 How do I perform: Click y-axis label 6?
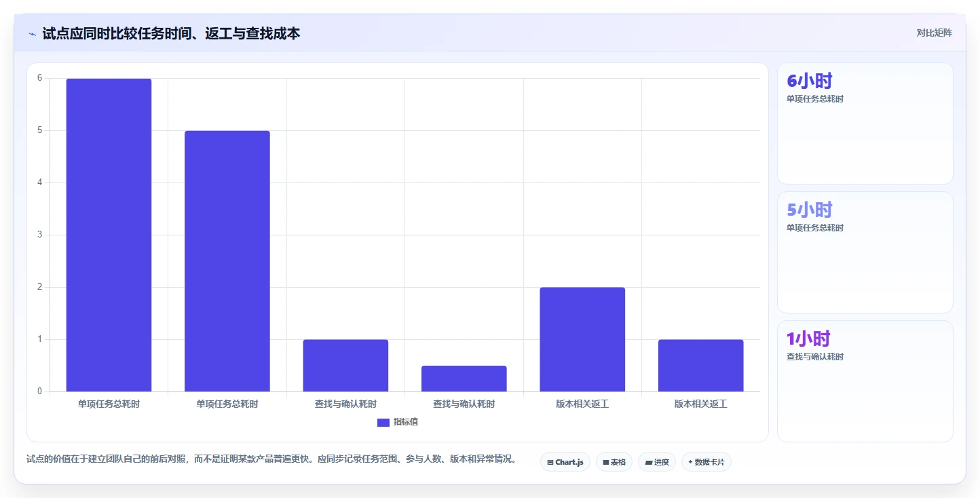tap(40, 78)
